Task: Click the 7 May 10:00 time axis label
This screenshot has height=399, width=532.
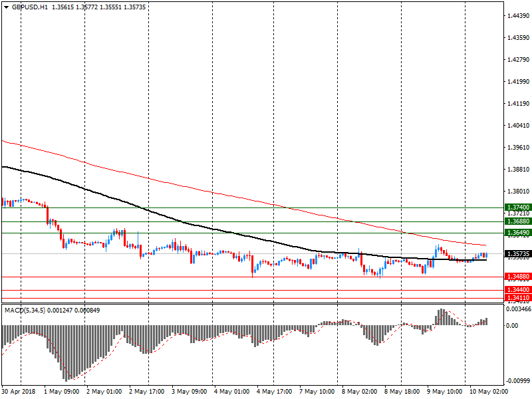Action: [317, 392]
